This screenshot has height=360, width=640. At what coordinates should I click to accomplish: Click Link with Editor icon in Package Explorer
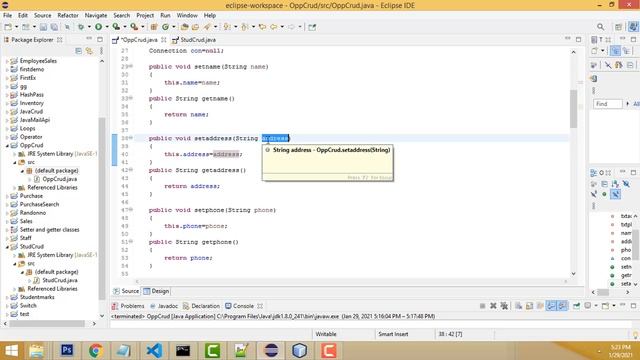click(x=89, y=51)
